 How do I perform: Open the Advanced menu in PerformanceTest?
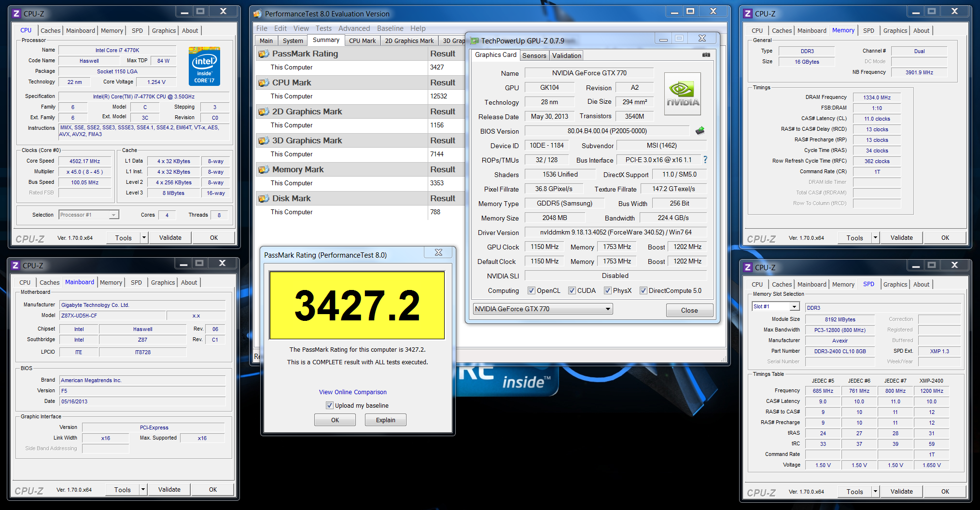click(354, 28)
